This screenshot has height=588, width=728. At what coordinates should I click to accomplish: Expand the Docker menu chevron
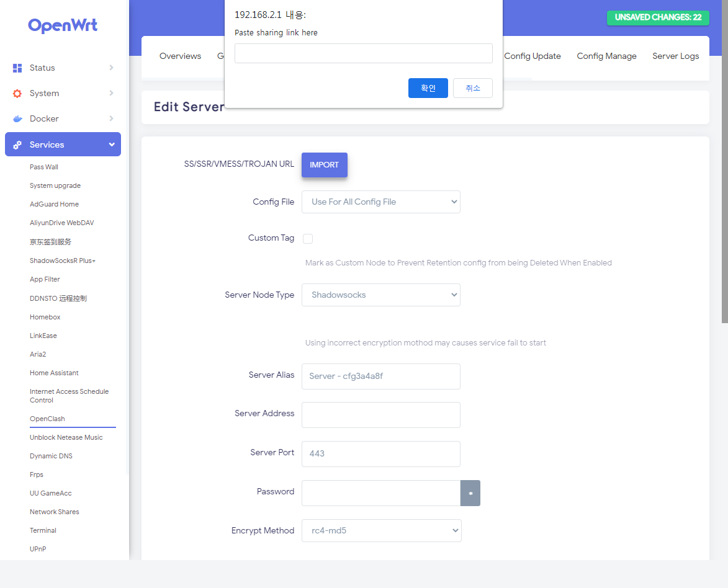coord(112,118)
